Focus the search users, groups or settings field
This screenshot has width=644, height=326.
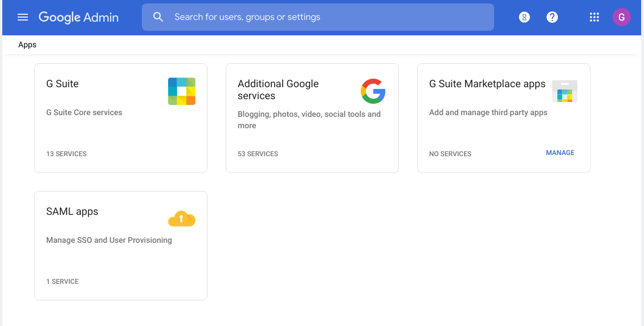click(318, 17)
